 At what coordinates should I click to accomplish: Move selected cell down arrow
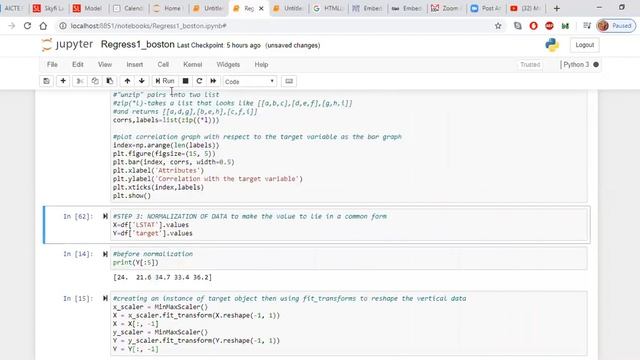[x=142, y=81]
